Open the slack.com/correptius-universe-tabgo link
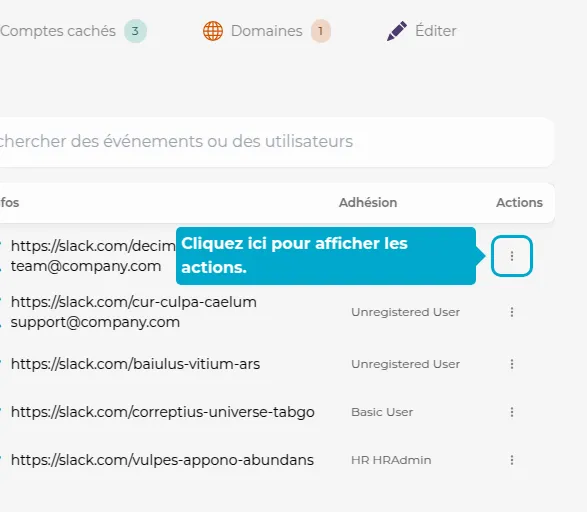 [162, 412]
